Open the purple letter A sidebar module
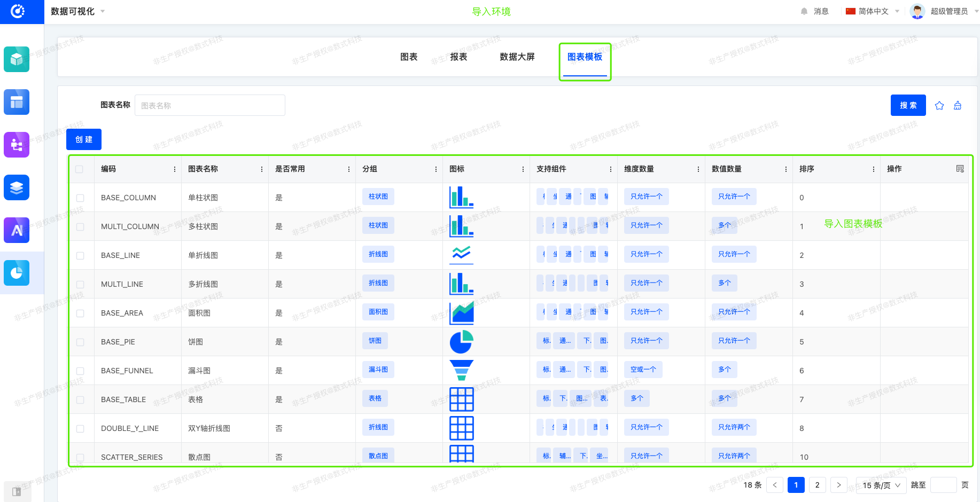The image size is (980, 502). (17, 230)
